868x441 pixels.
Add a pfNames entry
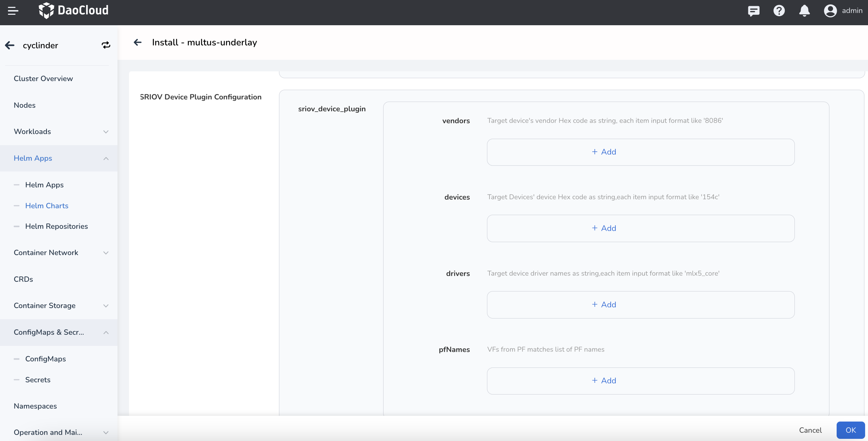(x=641, y=381)
